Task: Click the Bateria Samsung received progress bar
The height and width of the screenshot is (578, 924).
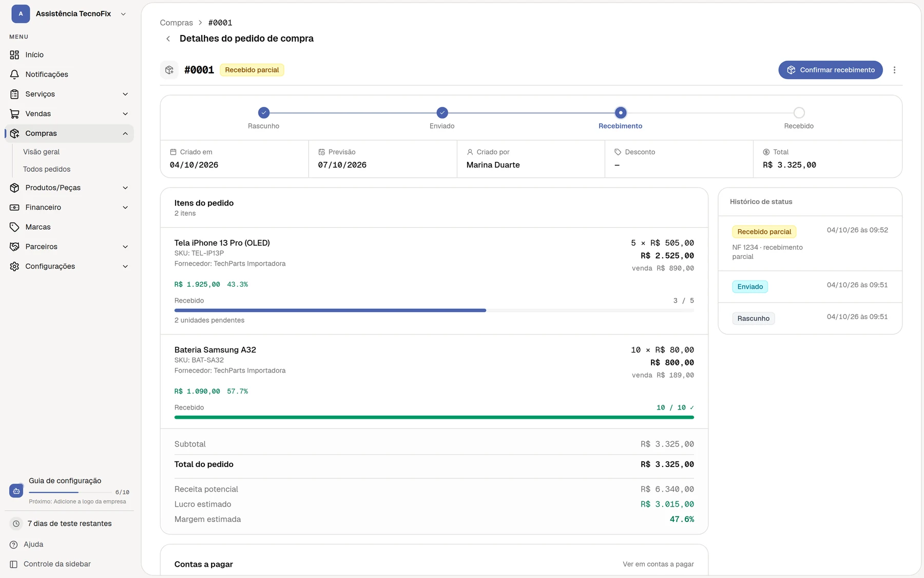Action: coord(434,417)
